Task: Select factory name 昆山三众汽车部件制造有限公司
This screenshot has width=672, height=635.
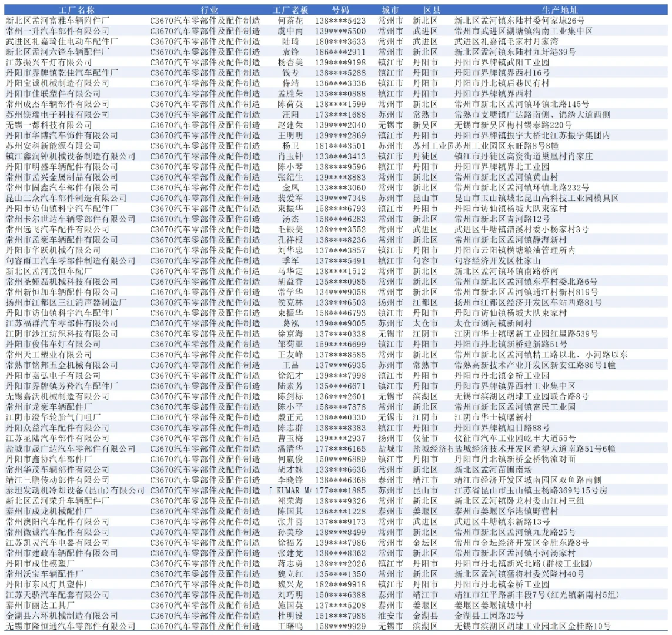Action: click(66, 198)
